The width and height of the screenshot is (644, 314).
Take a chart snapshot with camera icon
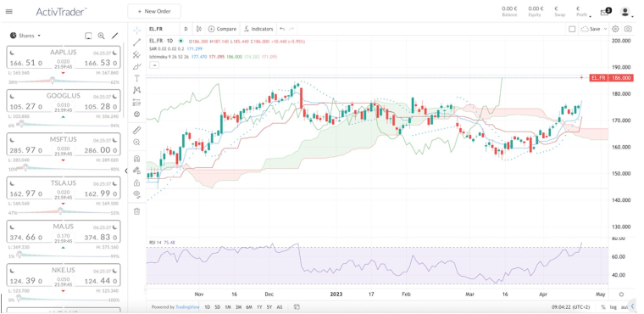(x=629, y=29)
